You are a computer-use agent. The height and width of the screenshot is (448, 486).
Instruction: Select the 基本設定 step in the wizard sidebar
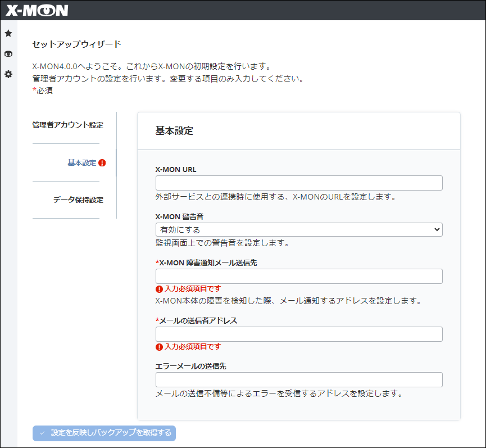[82, 163]
